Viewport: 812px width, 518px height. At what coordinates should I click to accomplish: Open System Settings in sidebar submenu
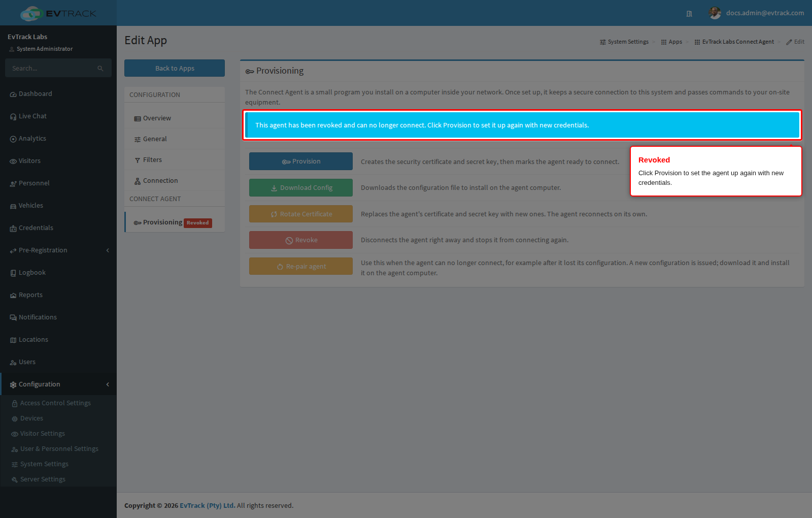(58, 464)
